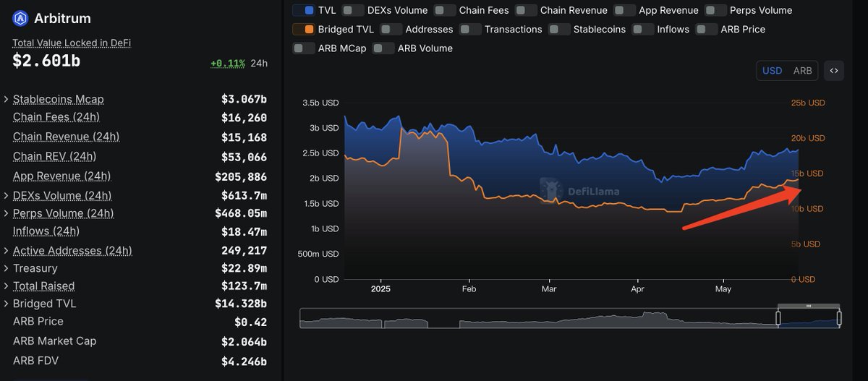Switch on the ARB MCap series
The height and width of the screenshot is (381, 868).
303,48
